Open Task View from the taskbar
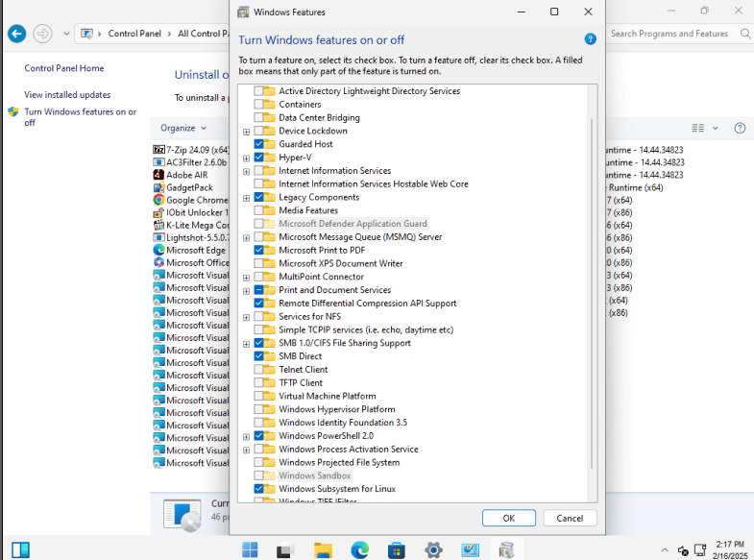 coord(286,549)
